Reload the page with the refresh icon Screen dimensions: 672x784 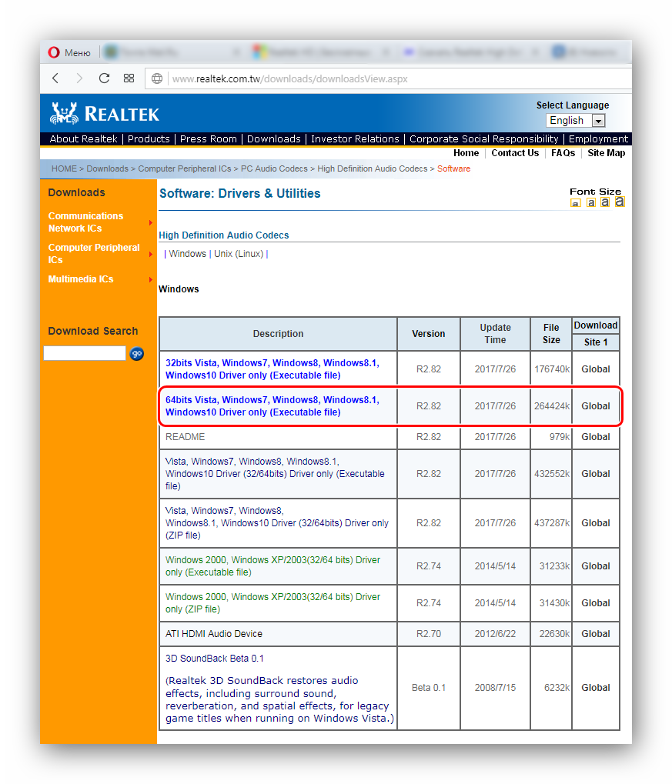pyautogui.click(x=104, y=78)
